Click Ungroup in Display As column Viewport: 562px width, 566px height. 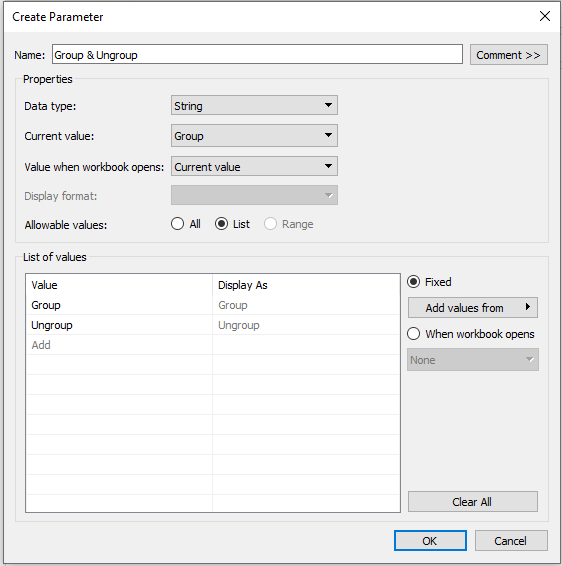coord(306,325)
